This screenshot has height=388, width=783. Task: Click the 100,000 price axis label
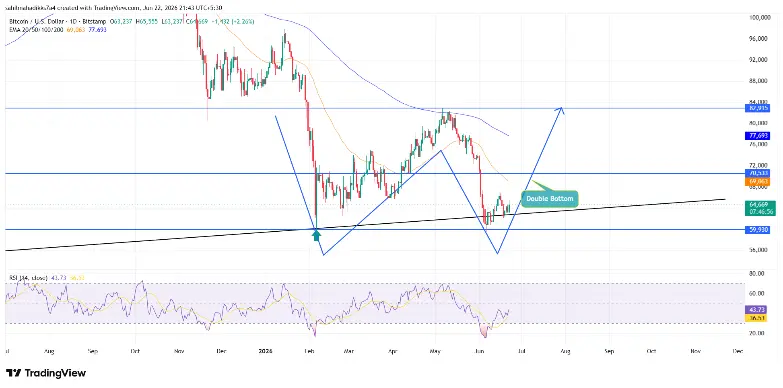tap(760, 17)
